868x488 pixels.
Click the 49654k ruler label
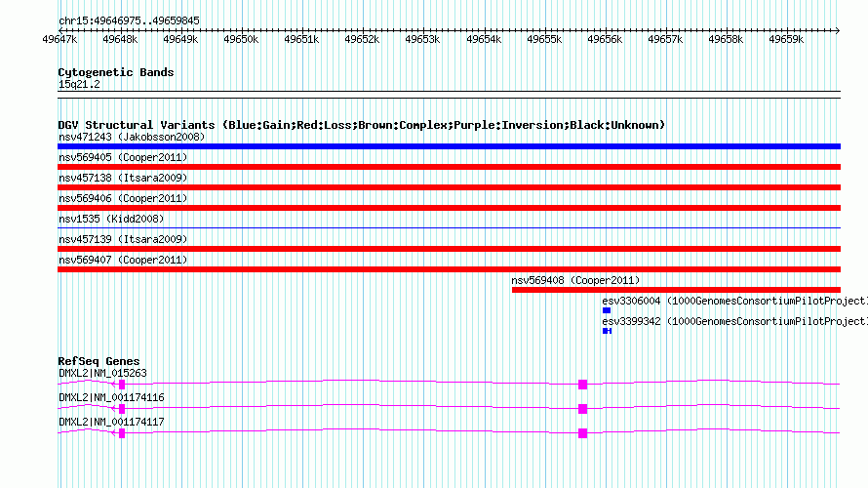(484, 39)
